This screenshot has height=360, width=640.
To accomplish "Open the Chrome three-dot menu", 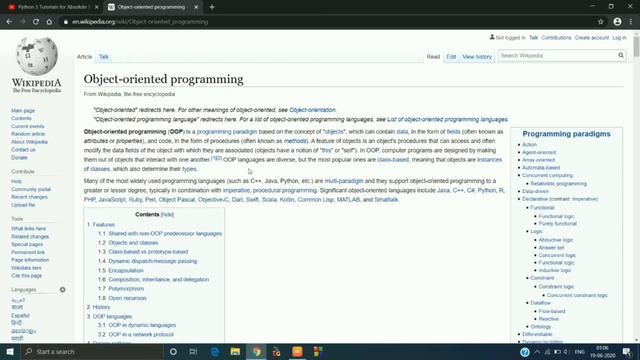I will tap(631, 22).
